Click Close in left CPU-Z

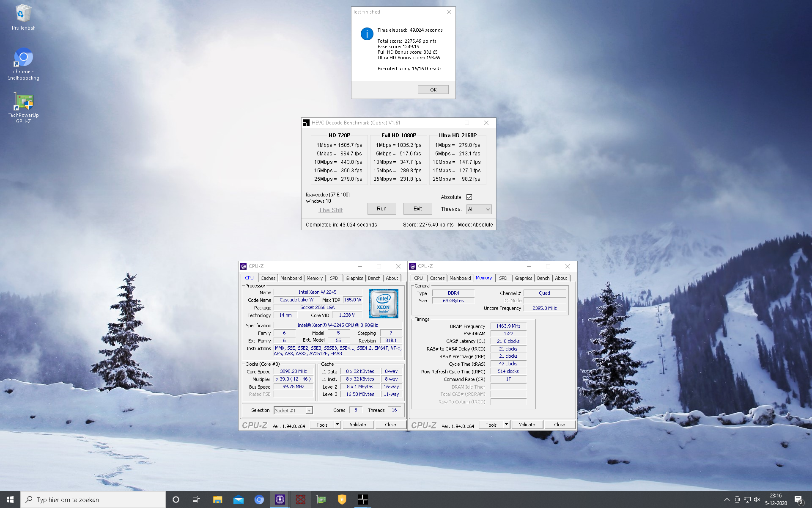pyautogui.click(x=390, y=425)
